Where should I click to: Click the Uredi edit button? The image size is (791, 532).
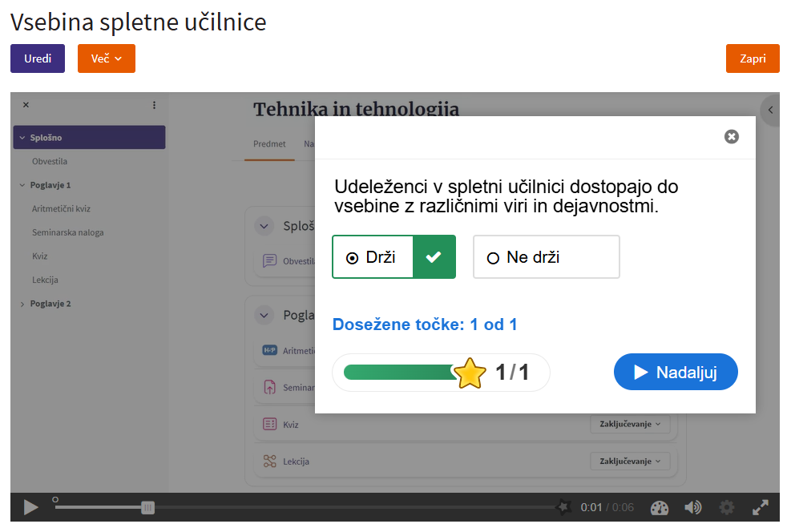38,58
